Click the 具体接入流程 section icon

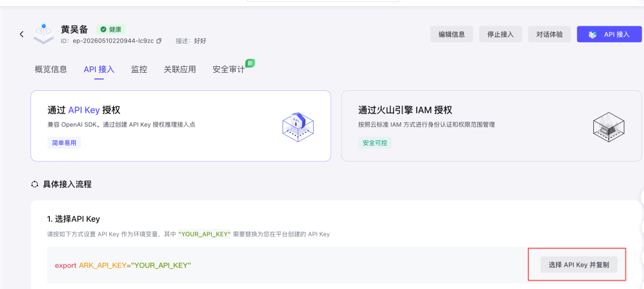[x=35, y=184]
